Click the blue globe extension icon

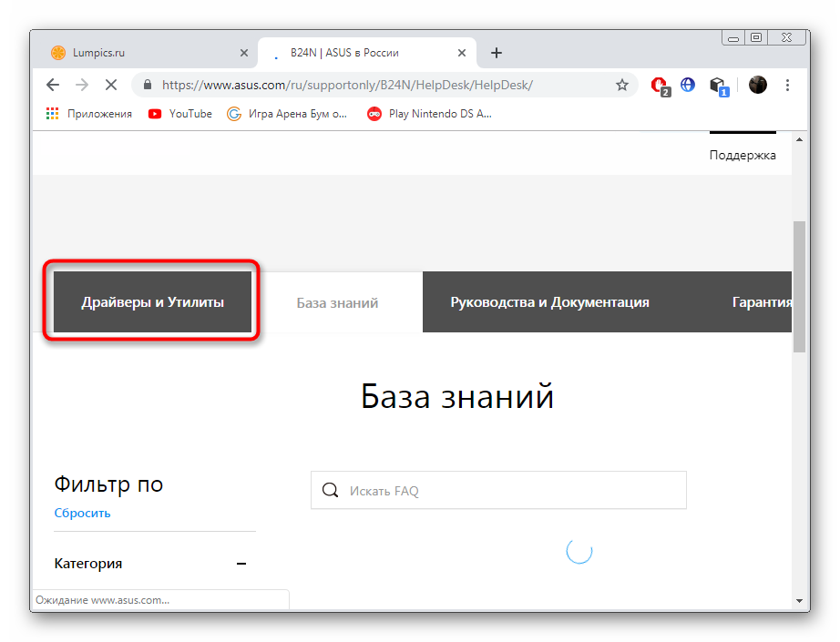click(x=688, y=85)
